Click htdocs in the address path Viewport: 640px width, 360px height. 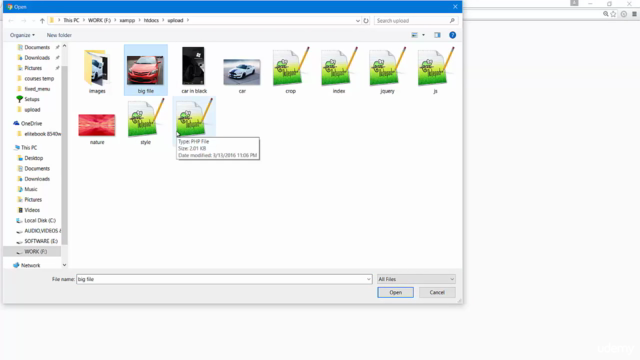point(151,20)
